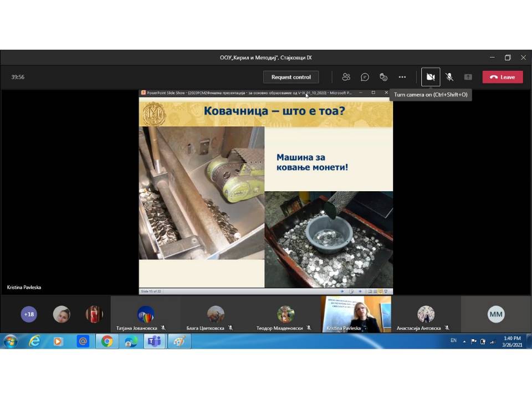Click network signal tray icon
The width and height of the screenshot is (532, 399).
click(492, 342)
